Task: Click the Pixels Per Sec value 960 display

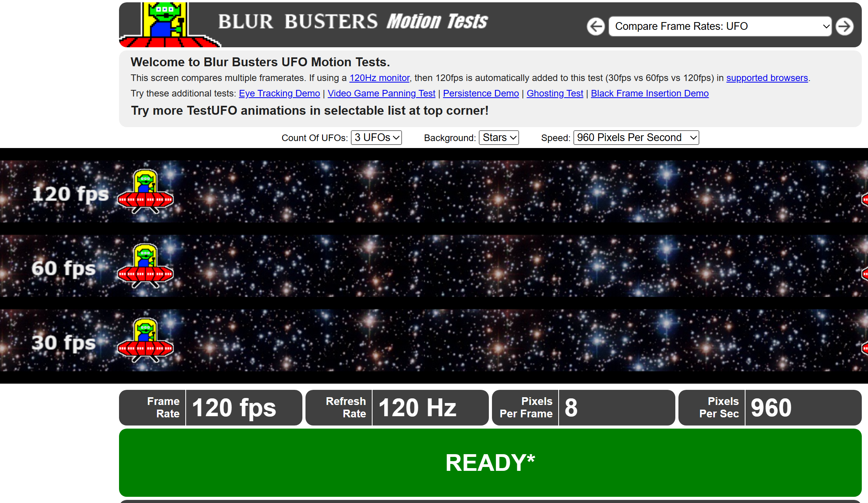Action: pyautogui.click(x=773, y=408)
